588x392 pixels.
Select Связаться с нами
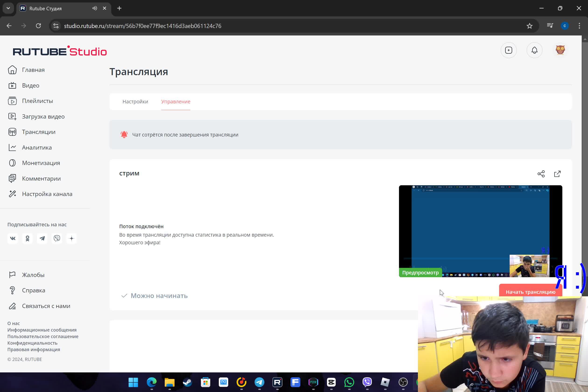39,306
